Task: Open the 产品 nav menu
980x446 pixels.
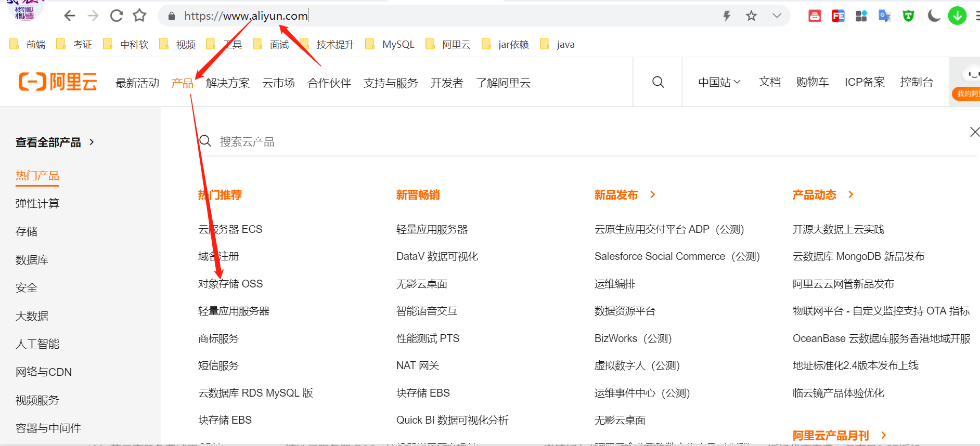Action: tap(183, 83)
